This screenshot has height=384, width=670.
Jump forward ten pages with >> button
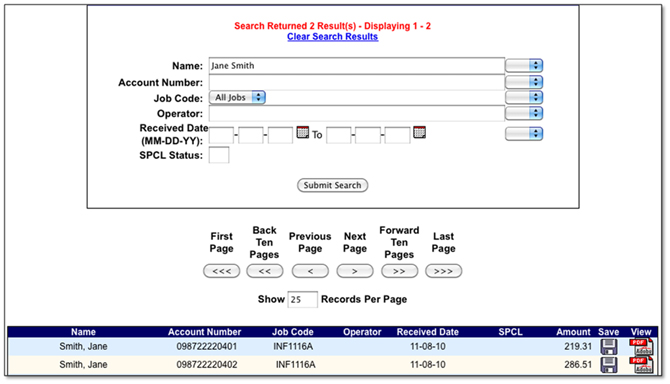tap(400, 271)
